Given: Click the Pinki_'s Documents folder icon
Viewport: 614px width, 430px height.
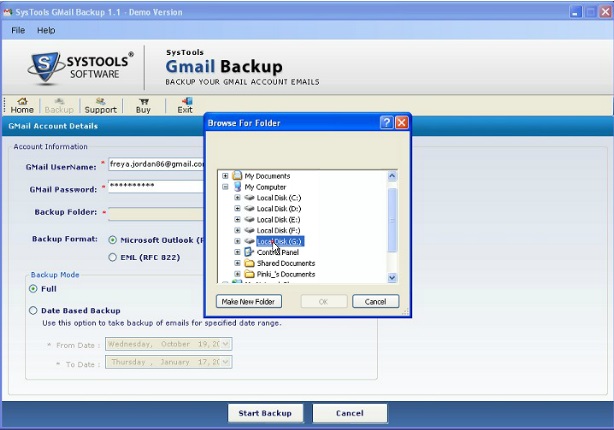Looking at the screenshot, I should coord(249,274).
